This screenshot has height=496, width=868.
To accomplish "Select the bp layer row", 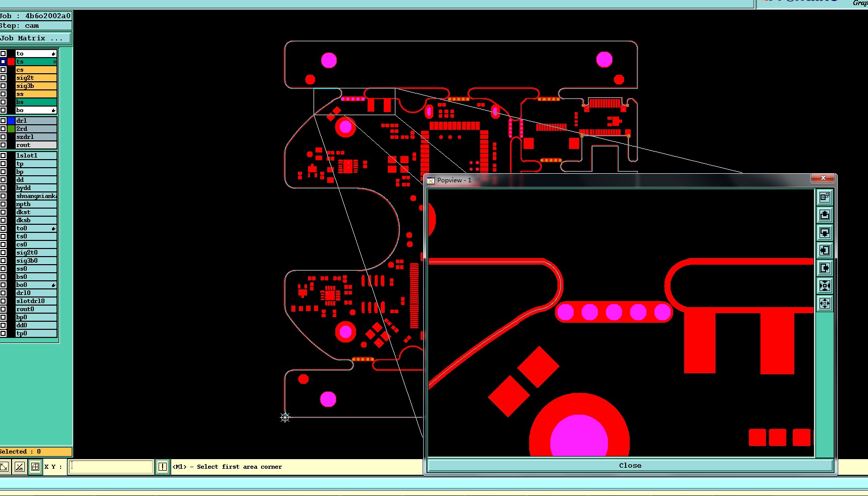I will tap(36, 172).
